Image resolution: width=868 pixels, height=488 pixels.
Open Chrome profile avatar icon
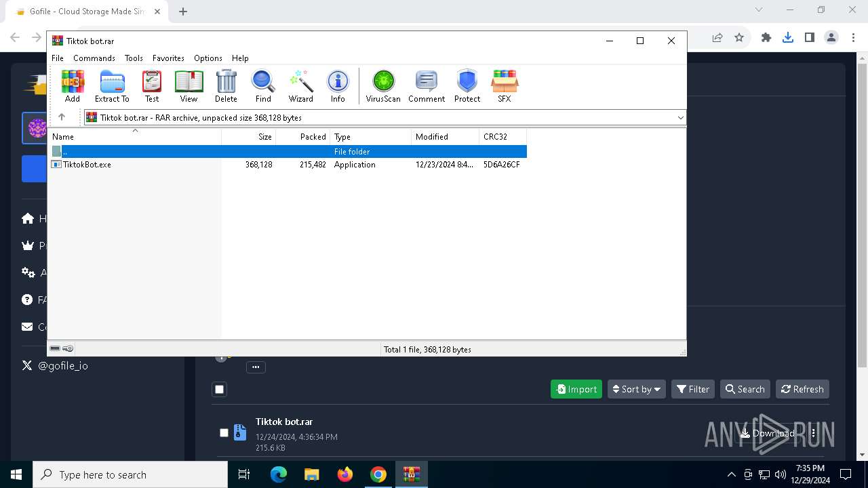point(831,38)
